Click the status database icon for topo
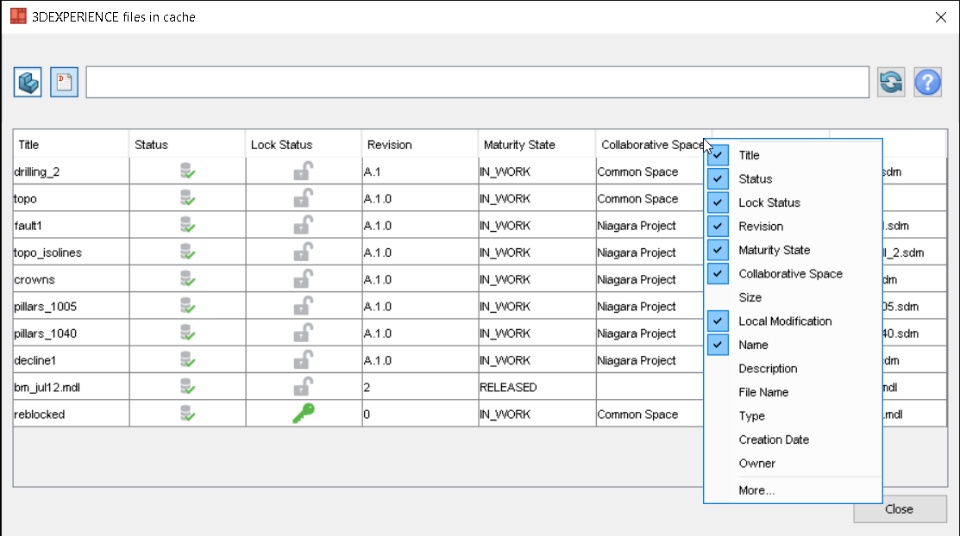 tap(187, 198)
